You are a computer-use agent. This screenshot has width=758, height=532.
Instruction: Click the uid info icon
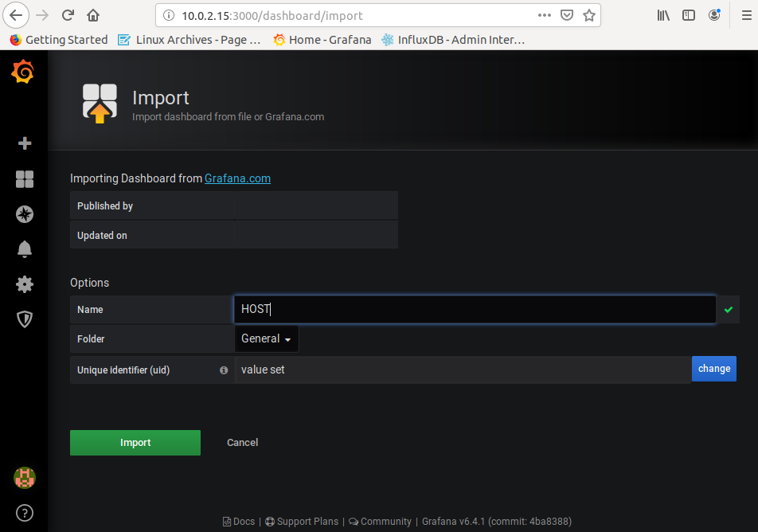tap(224, 370)
